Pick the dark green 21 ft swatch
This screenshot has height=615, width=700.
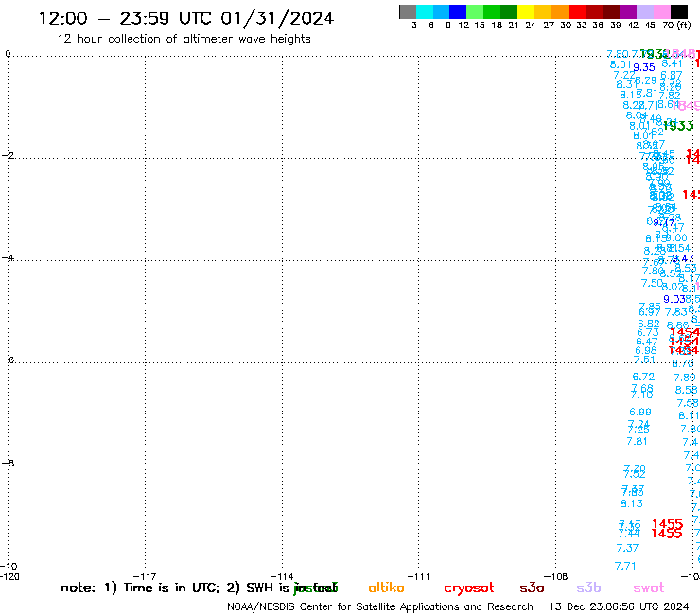pyautogui.click(x=509, y=11)
